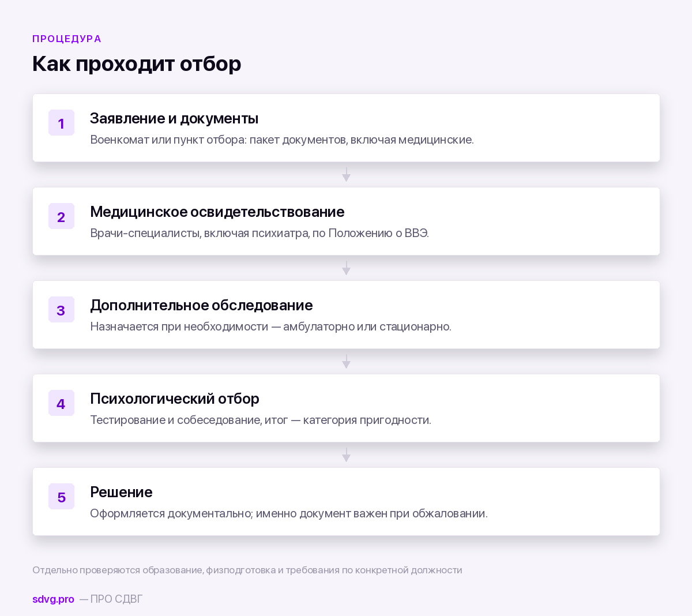Select step number 2 badge
This screenshot has height=616, width=692.
click(x=61, y=216)
